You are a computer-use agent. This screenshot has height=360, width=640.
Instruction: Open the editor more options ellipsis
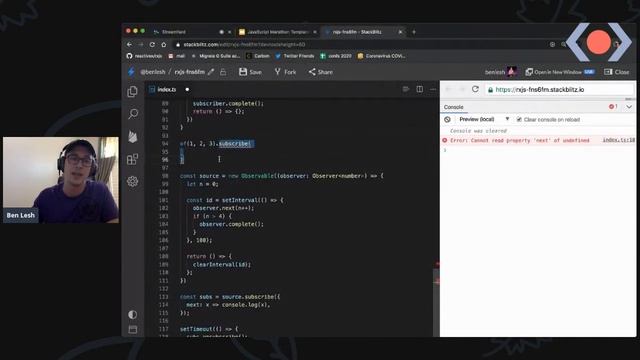433,89
